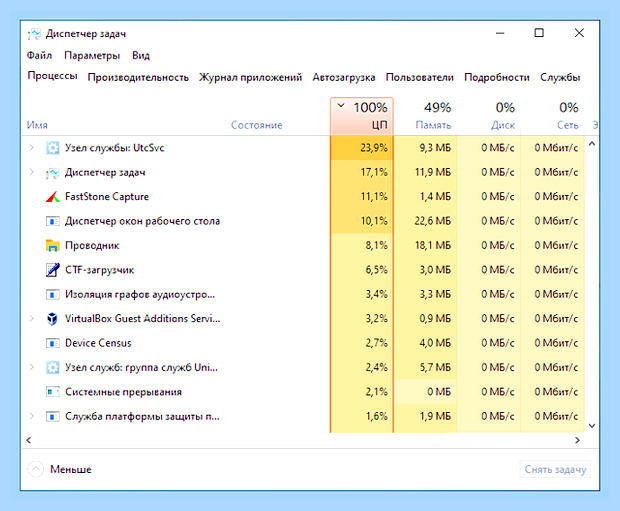Select the FastStone Capture process name
The width and height of the screenshot is (620, 511).
[x=107, y=197]
